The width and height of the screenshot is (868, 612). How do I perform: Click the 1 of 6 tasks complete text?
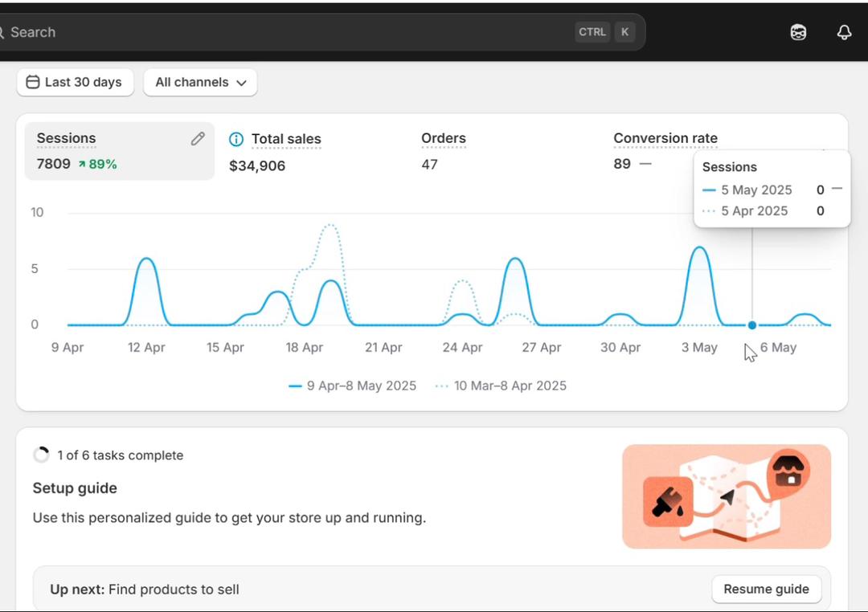[x=120, y=455]
